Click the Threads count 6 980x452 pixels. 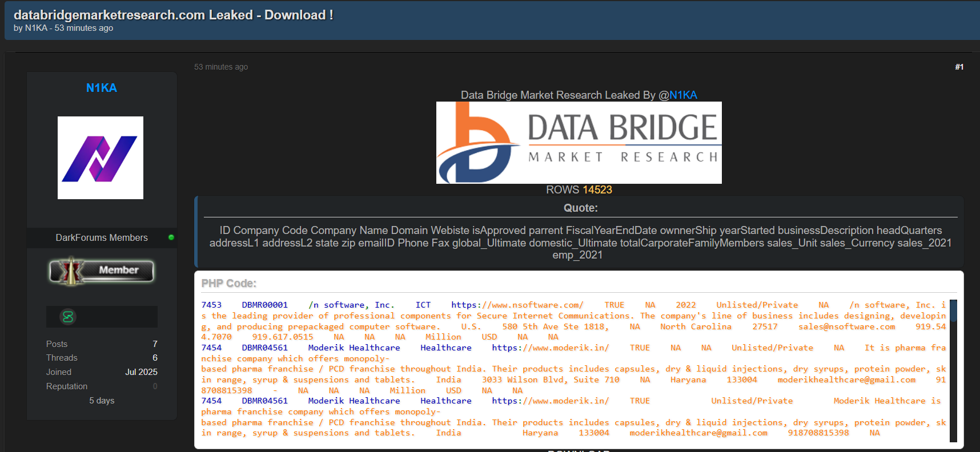tap(155, 358)
